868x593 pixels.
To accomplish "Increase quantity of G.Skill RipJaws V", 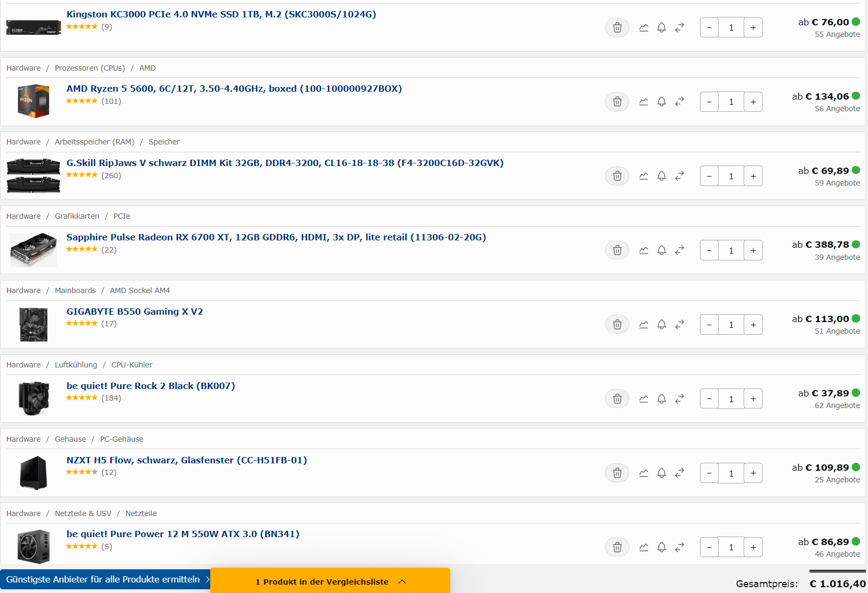I will pyautogui.click(x=753, y=176).
